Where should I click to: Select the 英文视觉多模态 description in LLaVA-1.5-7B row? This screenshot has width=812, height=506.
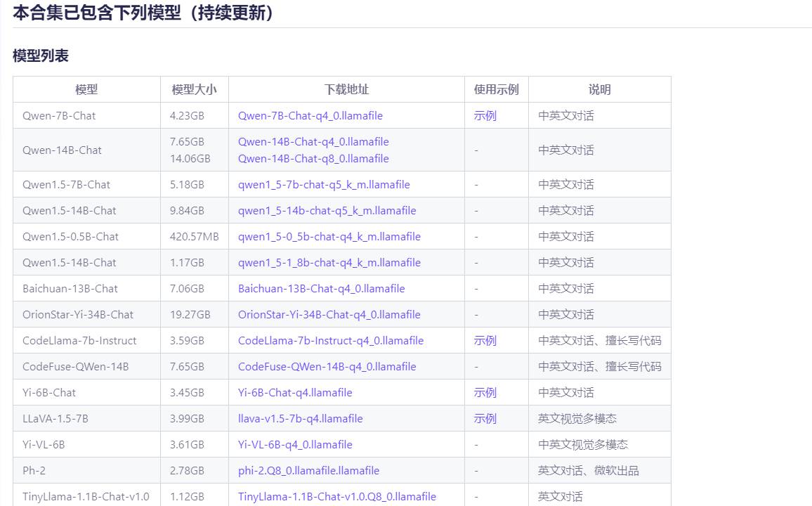click(577, 418)
